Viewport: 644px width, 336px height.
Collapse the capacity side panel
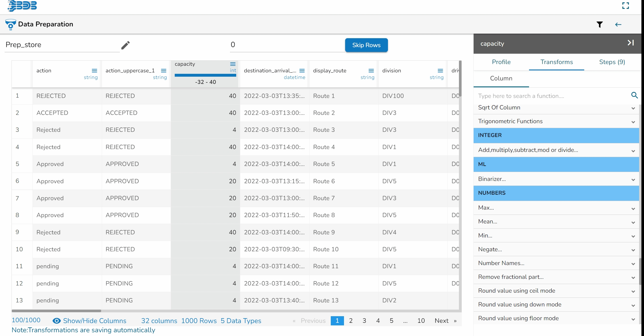630,43
